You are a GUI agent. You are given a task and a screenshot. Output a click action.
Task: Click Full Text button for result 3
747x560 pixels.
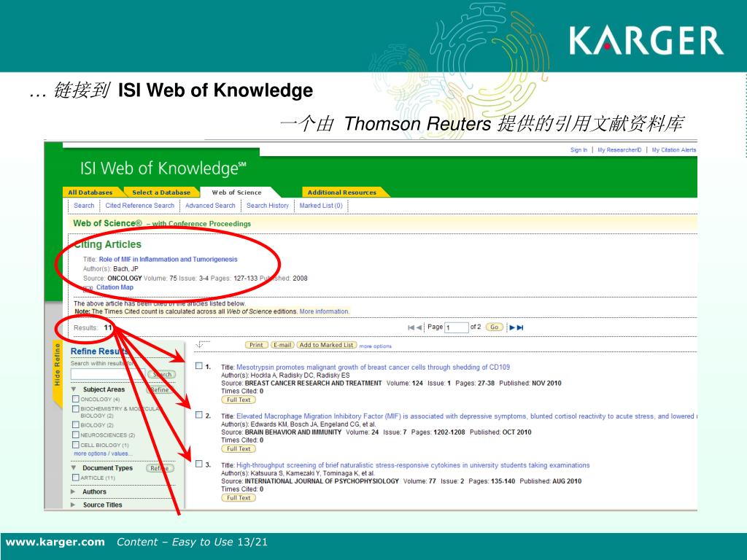[239, 497]
